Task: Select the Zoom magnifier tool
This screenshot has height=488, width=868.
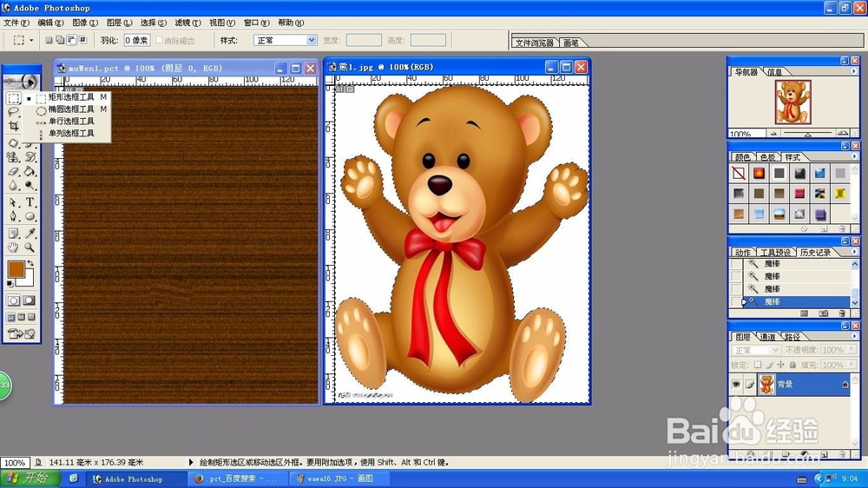Action: pyautogui.click(x=30, y=247)
